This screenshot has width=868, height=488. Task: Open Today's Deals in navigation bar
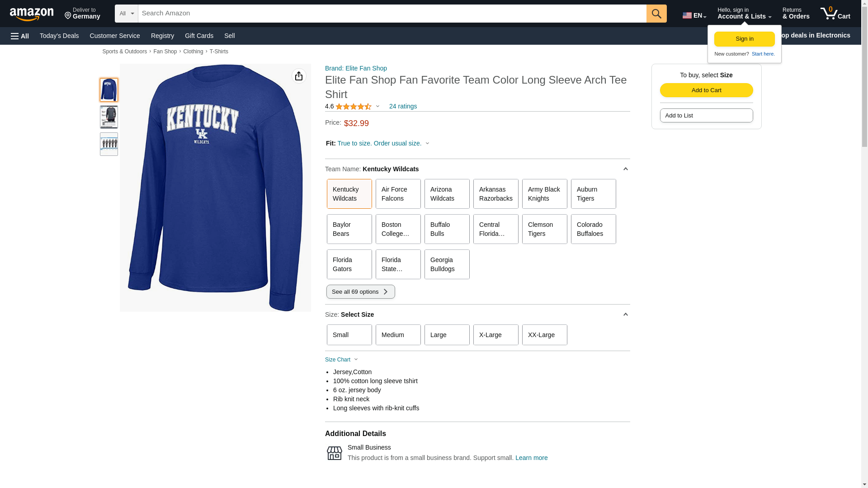[x=59, y=36]
